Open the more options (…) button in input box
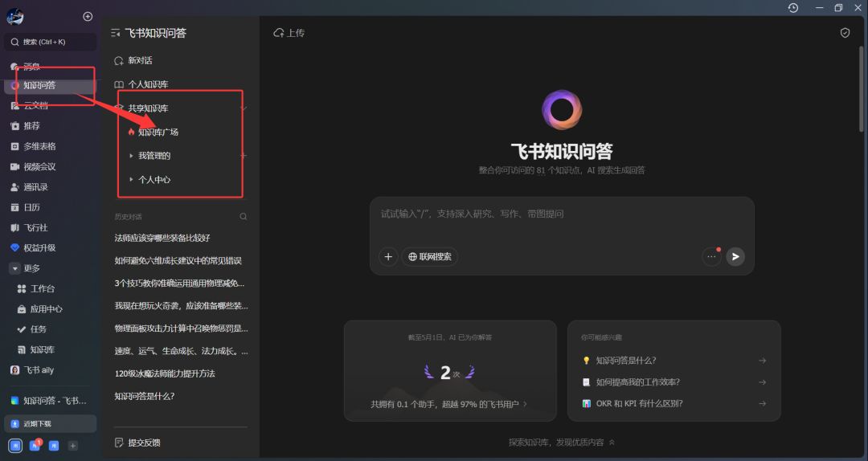This screenshot has height=461, width=868. 711,257
